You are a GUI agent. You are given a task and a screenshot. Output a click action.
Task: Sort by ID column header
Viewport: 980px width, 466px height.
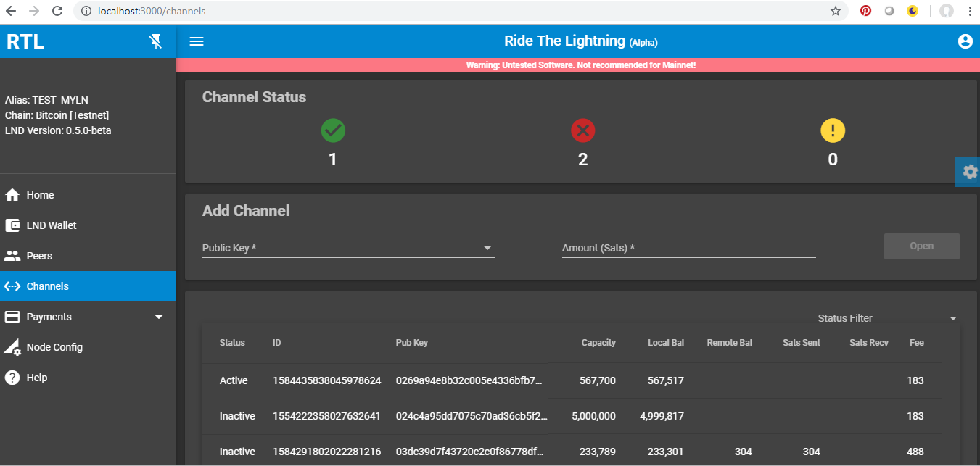[x=276, y=343]
